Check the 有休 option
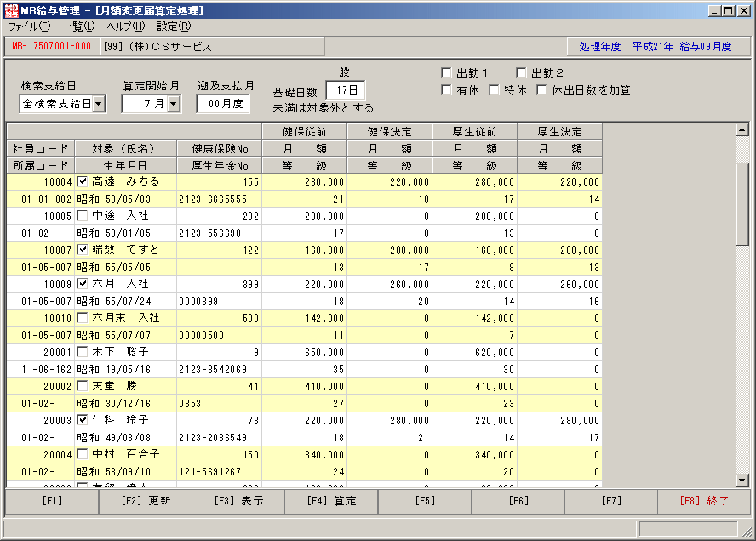The image size is (756, 541). point(446,90)
